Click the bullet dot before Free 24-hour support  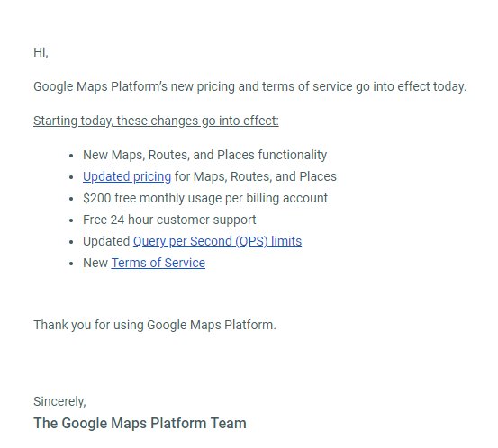71,220
